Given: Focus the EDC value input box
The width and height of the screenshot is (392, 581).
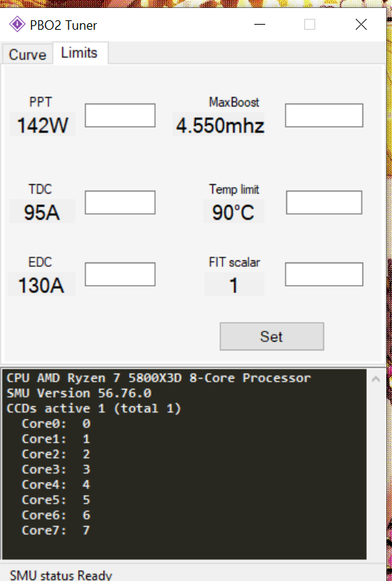Looking at the screenshot, I should 120,274.
